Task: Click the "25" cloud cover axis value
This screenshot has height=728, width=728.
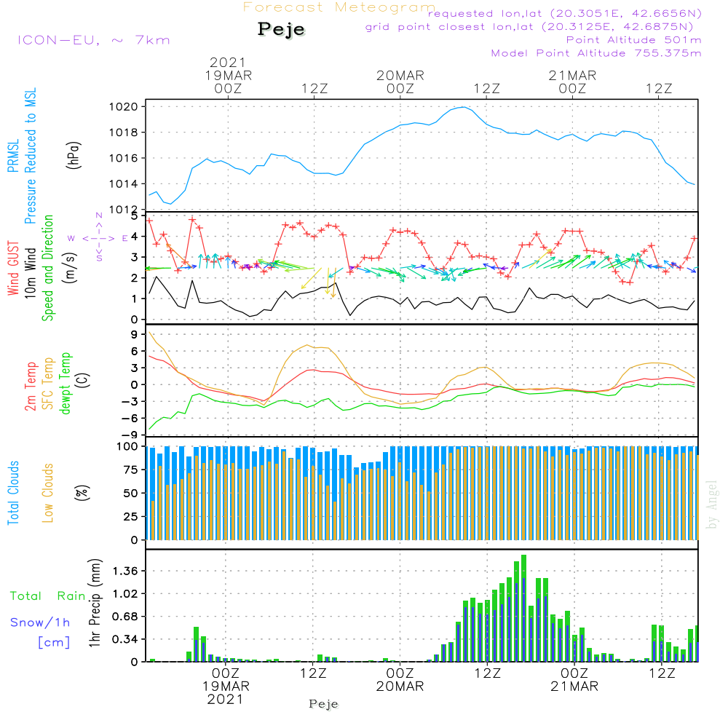Action: click(131, 517)
